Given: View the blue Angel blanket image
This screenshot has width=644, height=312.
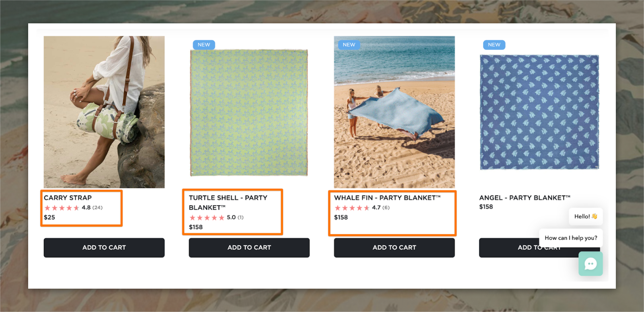Looking at the screenshot, I should pos(539,112).
